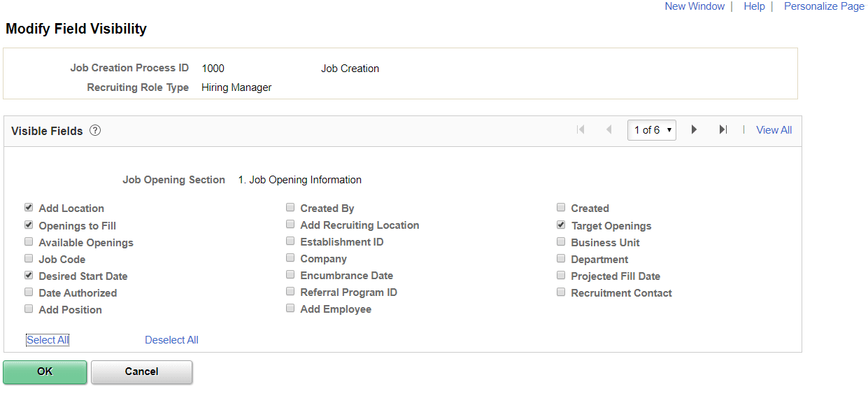Turn off Desired Start Date visibility

28,274
